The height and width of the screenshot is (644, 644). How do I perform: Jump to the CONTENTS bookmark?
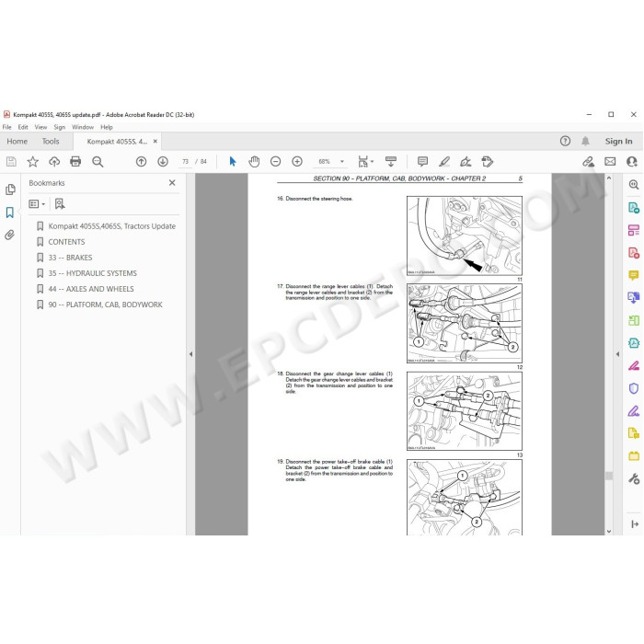(x=66, y=242)
